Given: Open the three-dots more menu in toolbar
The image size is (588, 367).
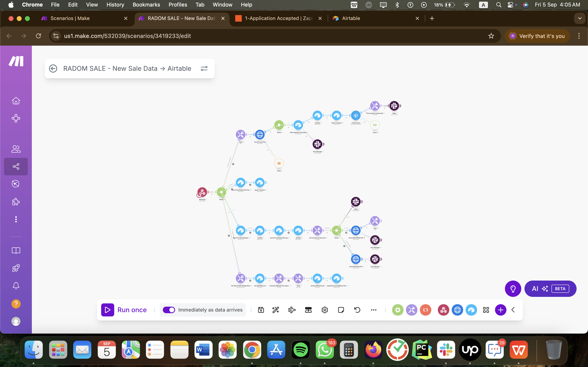Looking at the screenshot, I should pyautogui.click(x=374, y=310).
